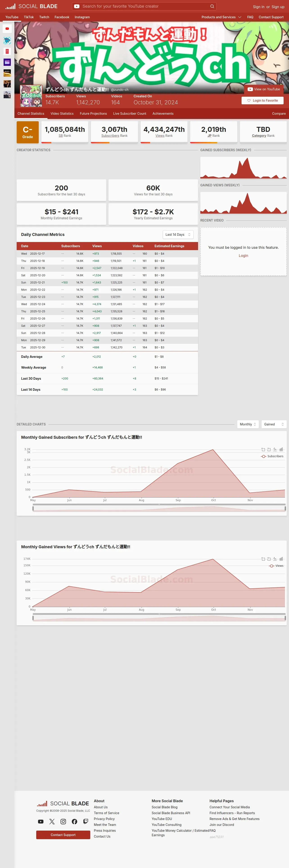Click the zoom-reset icon on the Subscribers chart
The width and height of the screenshot is (289, 868).
click(x=269, y=450)
